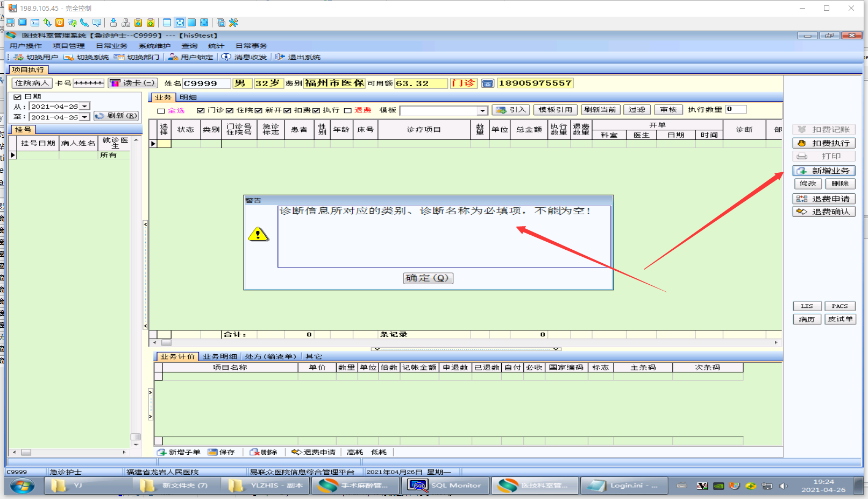Image resolution: width=868 pixels, height=499 pixels.
Task: Click the 刷新(R) refresh button
Action: pos(116,116)
